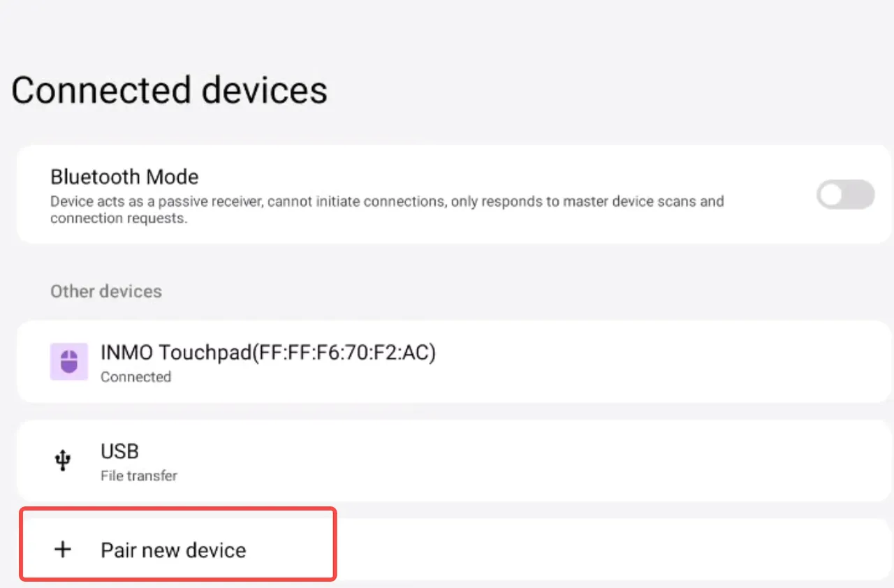The height and width of the screenshot is (588, 894).
Task: Click the FF:FF:F6:70:F2:AC address text
Action: click(x=345, y=353)
